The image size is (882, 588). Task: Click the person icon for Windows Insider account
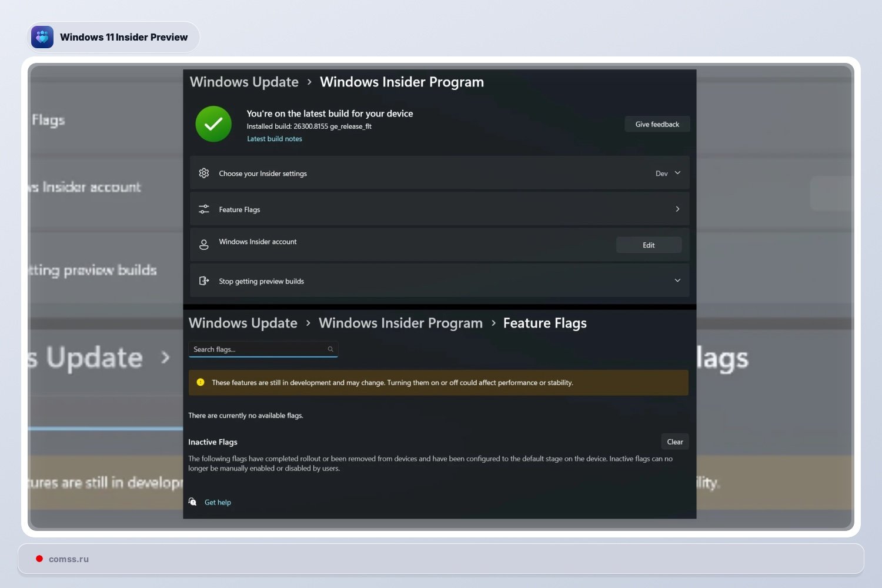pos(204,245)
